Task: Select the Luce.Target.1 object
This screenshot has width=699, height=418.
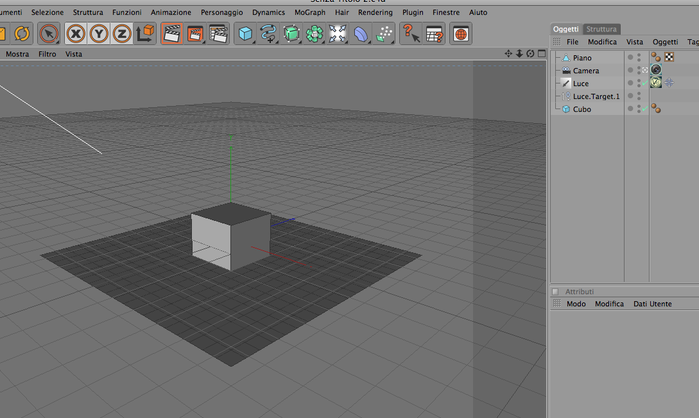Action: 596,97
